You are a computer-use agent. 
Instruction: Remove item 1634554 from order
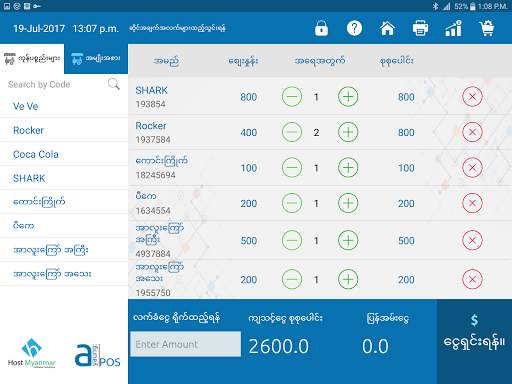click(x=472, y=203)
